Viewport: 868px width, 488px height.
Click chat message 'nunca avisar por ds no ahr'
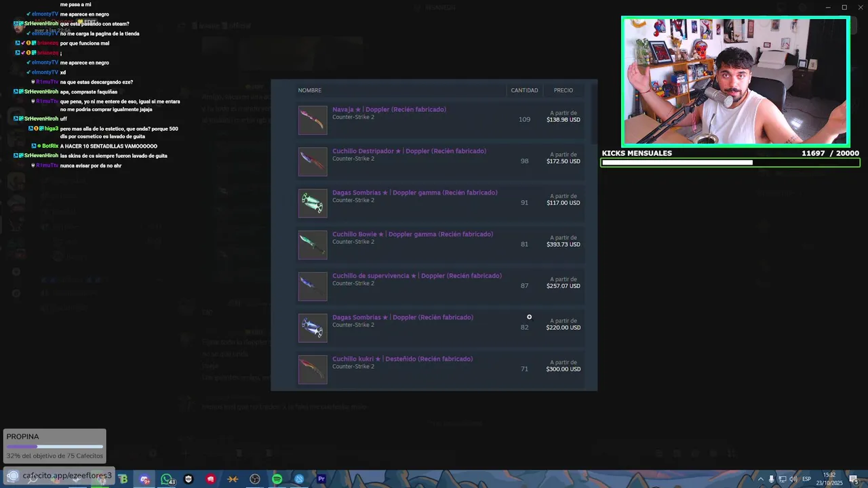pyautogui.click(x=91, y=165)
